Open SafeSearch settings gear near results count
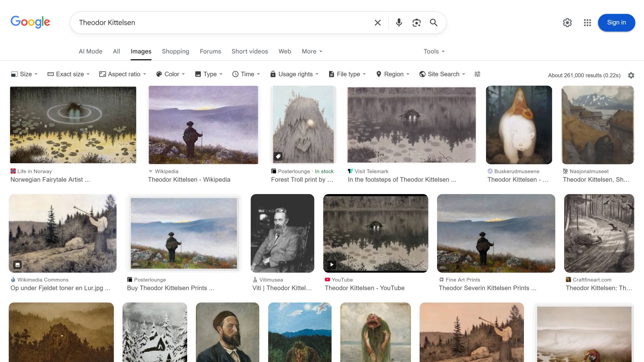Viewport: 644px width, 362px height. pos(631,75)
